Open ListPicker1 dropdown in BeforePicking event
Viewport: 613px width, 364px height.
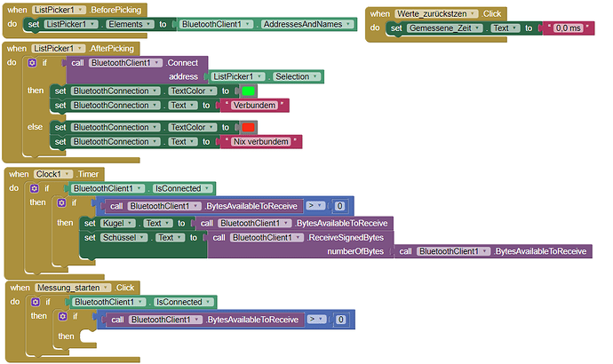59,10
